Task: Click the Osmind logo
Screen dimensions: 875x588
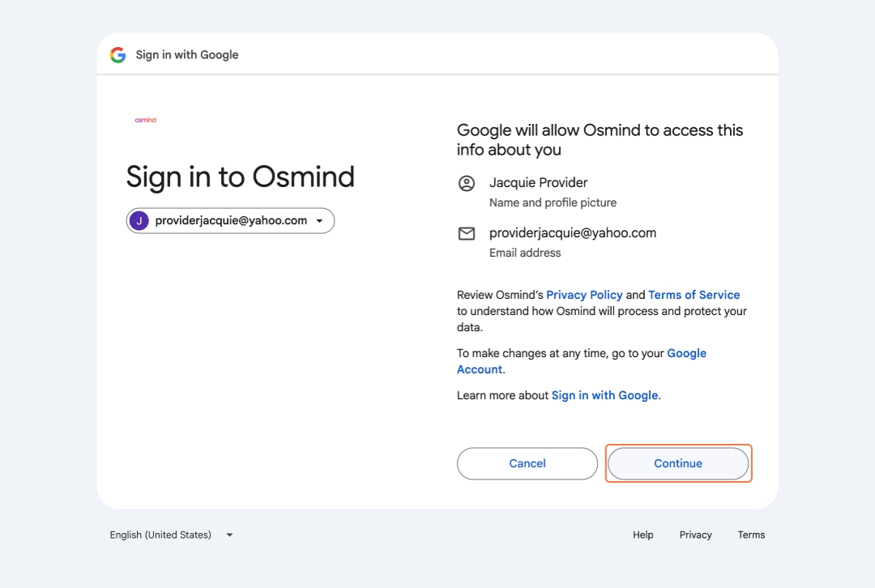Action: coord(146,120)
